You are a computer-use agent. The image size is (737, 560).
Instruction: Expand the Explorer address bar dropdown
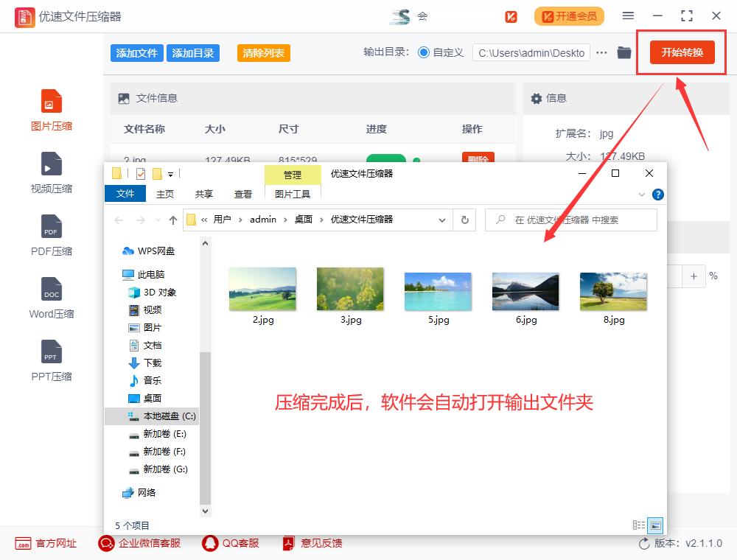point(442,220)
